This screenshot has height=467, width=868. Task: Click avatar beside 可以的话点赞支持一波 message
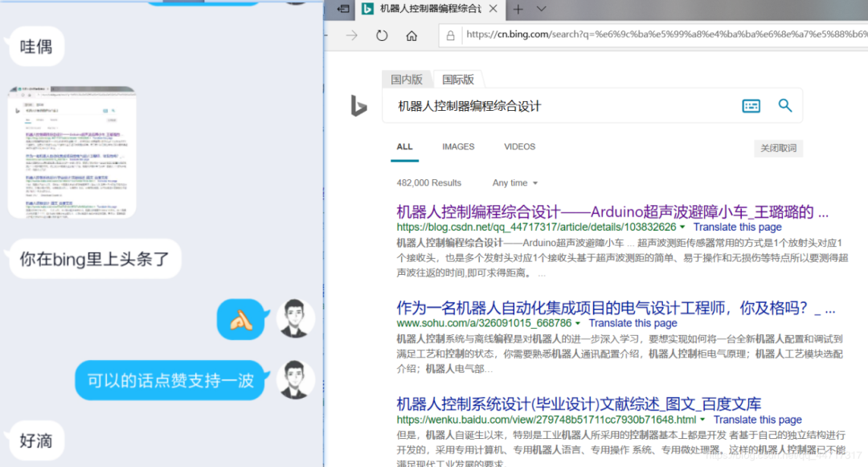click(x=295, y=379)
